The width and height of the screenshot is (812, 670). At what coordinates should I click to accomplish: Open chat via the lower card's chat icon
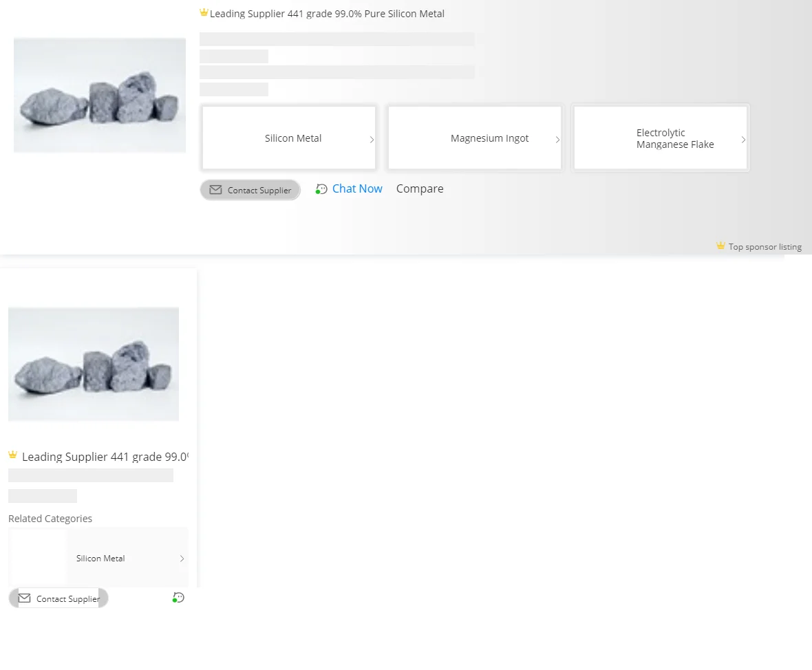pos(178,598)
